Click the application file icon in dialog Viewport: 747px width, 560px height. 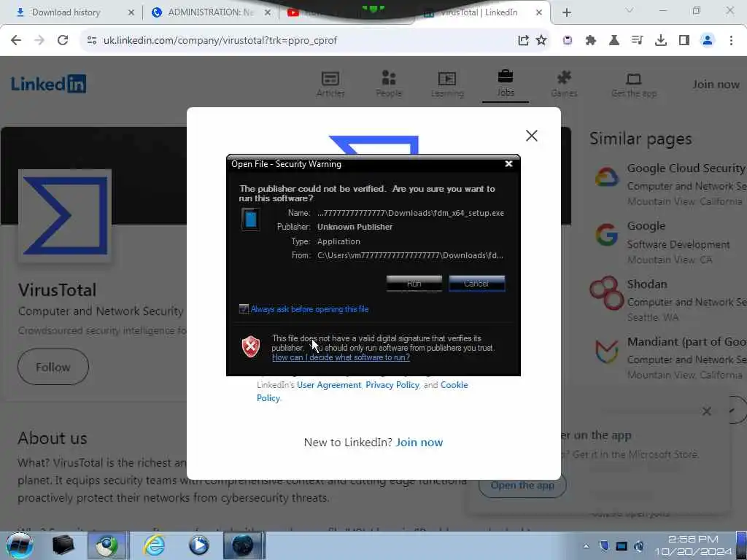pyautogui.click(x=251, y=219)
